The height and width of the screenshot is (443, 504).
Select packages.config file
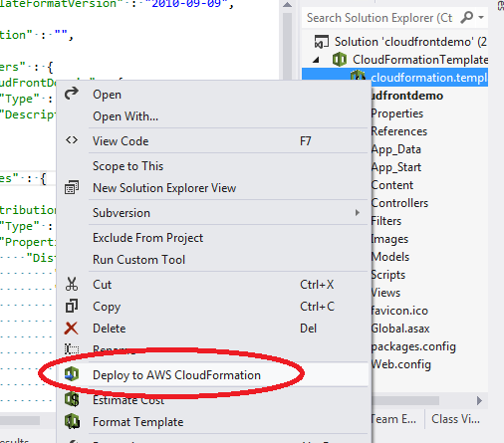click(x=413, y=346)
